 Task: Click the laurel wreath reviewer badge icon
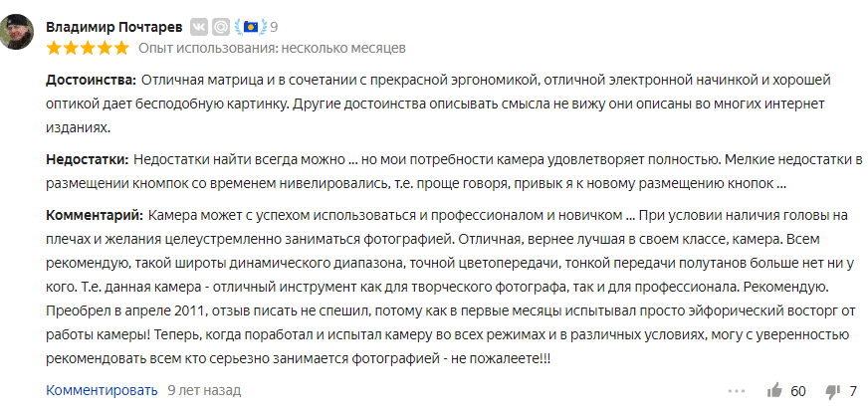(251, 27)
